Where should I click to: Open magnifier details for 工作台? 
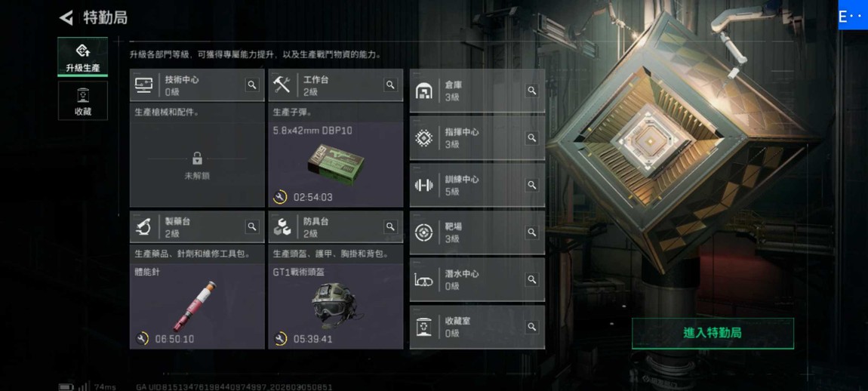(390, 85)
